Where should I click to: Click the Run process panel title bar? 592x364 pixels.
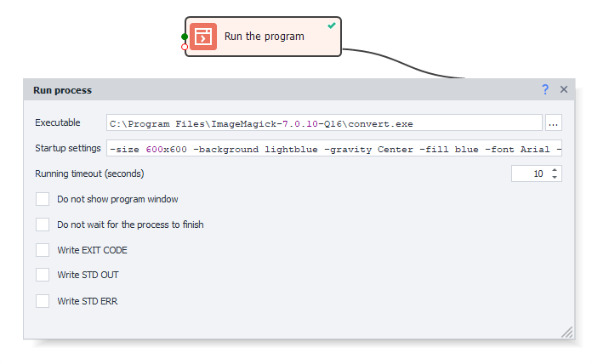[x=255, y=89]
